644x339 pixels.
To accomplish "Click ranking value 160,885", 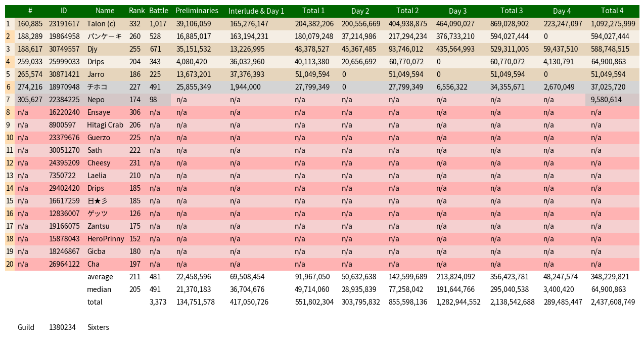I will pyautogui.click(x=30, y=24).
